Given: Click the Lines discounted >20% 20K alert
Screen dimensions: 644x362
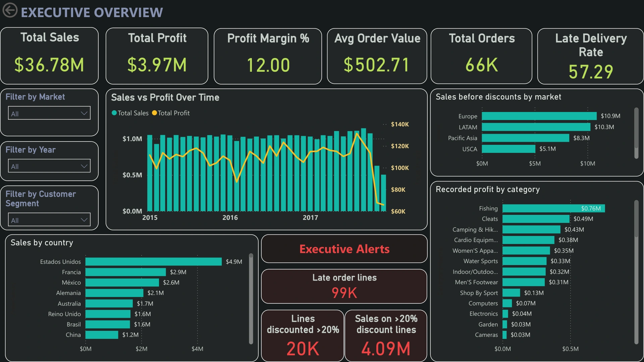Looking at the screenshot, I should coord(303,336).
